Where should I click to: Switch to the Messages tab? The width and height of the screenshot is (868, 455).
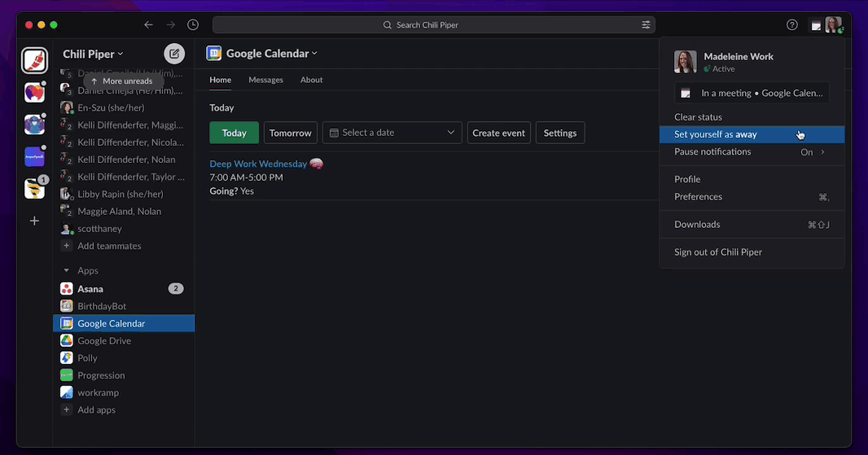point(265,80)
